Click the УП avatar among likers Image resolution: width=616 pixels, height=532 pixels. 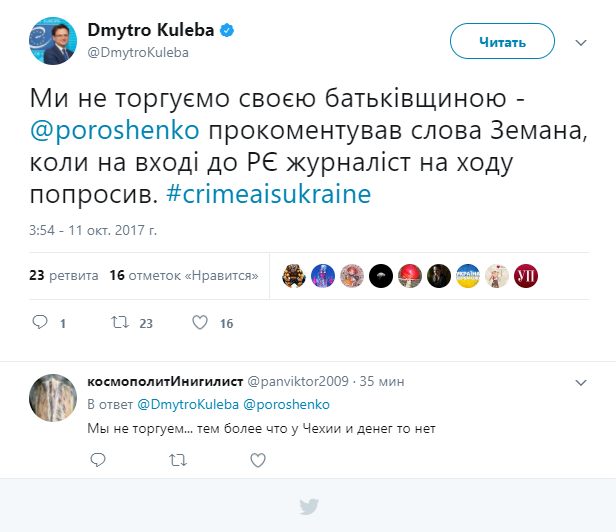click(526, 276)
